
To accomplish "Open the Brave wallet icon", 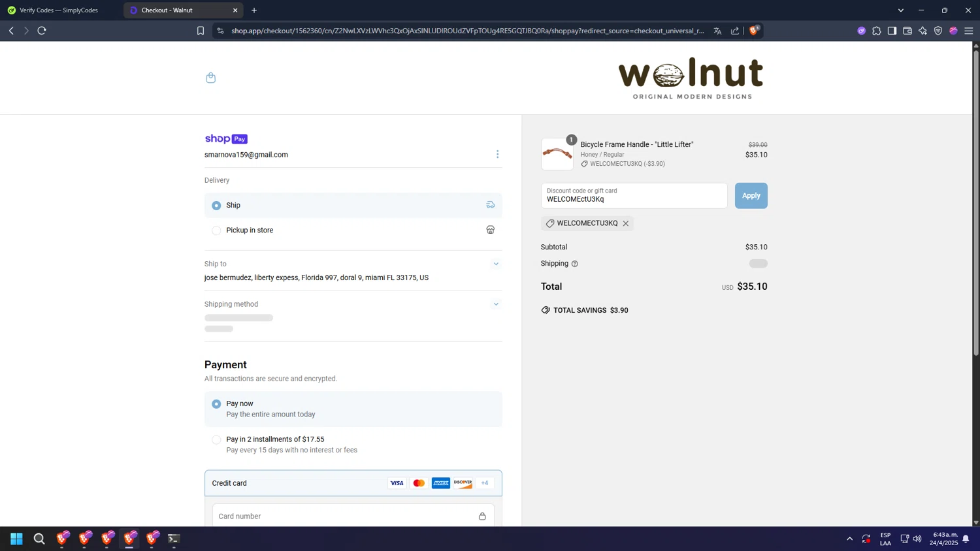I will pyautogui.click(x=907, y=31).
